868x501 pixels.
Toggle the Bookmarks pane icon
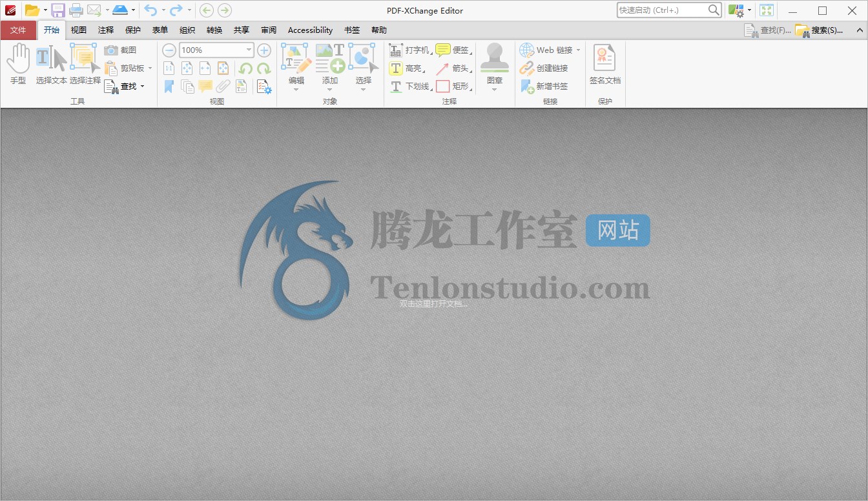(169, 86)
